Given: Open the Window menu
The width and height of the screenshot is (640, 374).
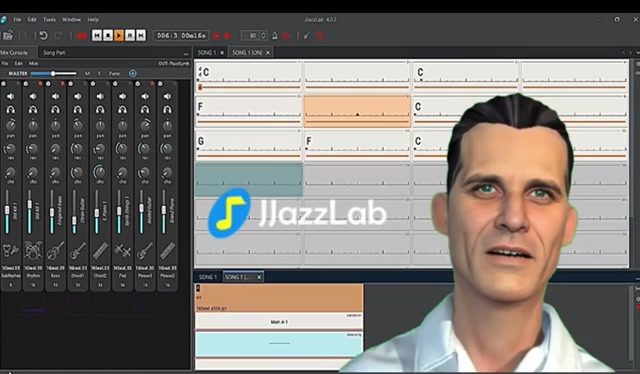Looking at the screenshot, I should [71, 20].
